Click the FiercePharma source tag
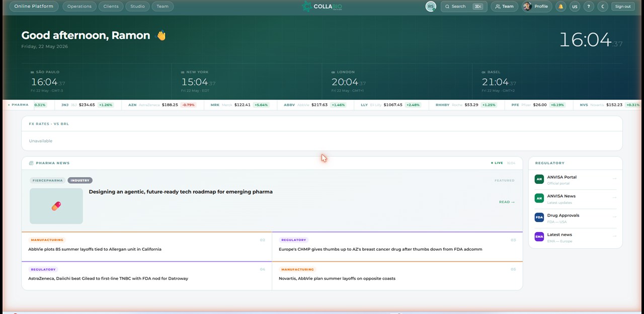Image resolution: width=644 pixels, height=314 pixels. coord(47,180)
